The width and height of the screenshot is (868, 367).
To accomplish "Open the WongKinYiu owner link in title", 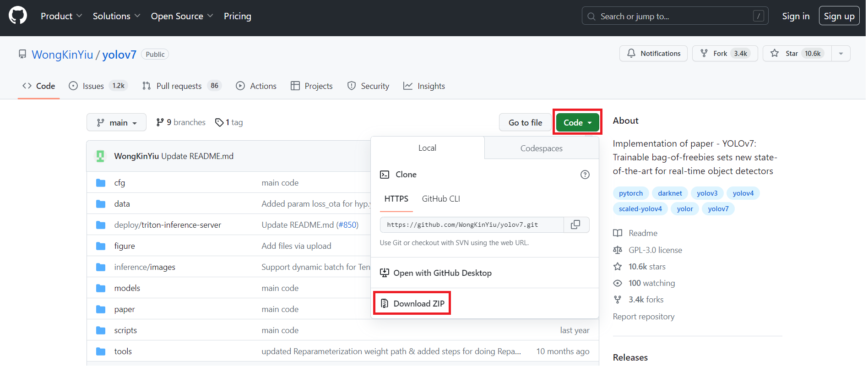I will 62,55.
